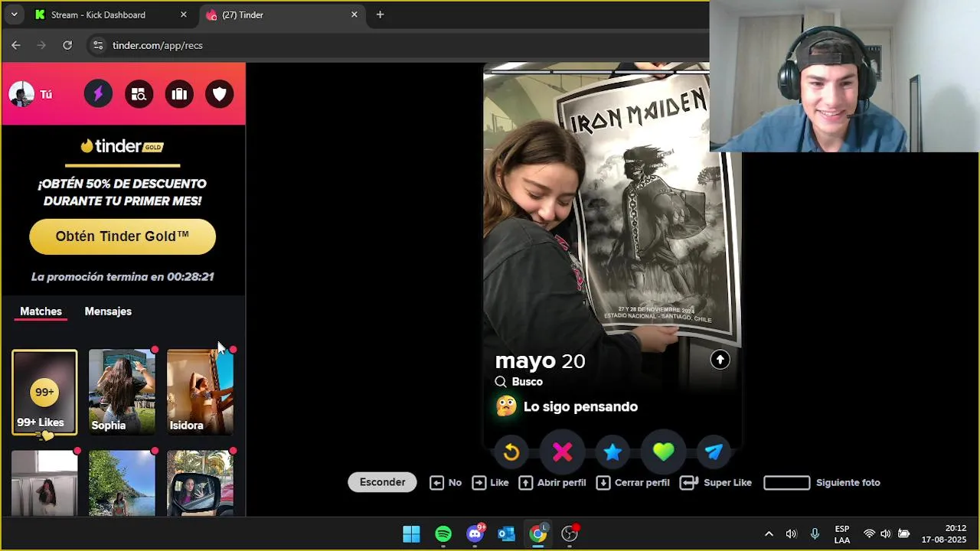Open the Tinder Boost lightning icon
Screen dimensions: 980x551
(x=98, y=94)
